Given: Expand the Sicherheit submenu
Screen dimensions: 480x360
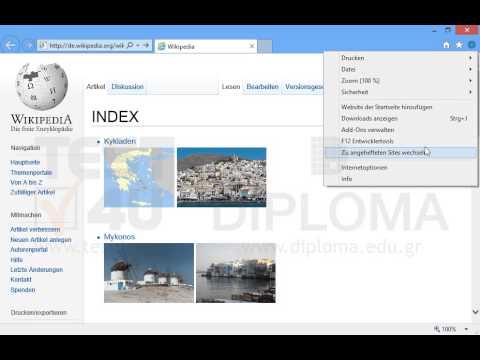Looking at the screenshot, I should coord(401,92).
